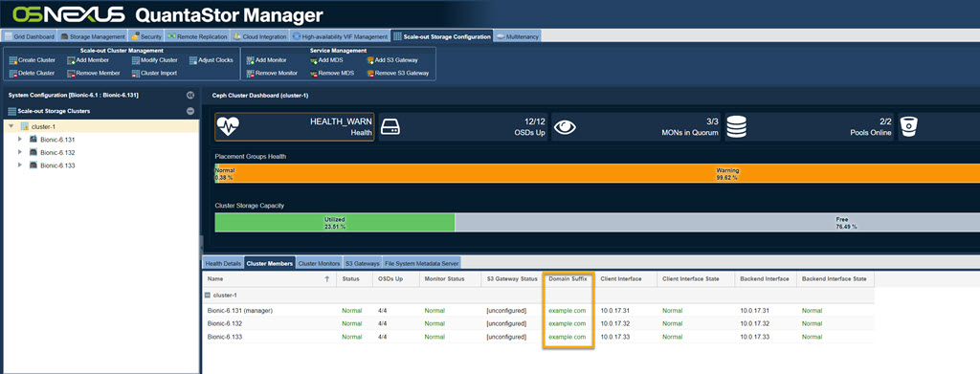Select the Bionic-6.131 (manager) table row

[x=538, y=310]
